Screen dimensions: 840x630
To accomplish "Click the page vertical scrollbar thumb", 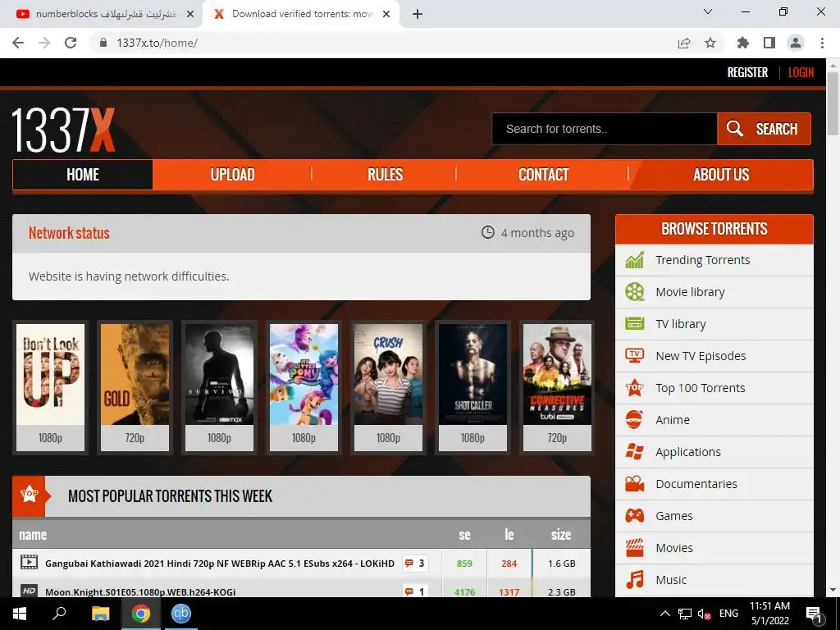I will (833, 103).
